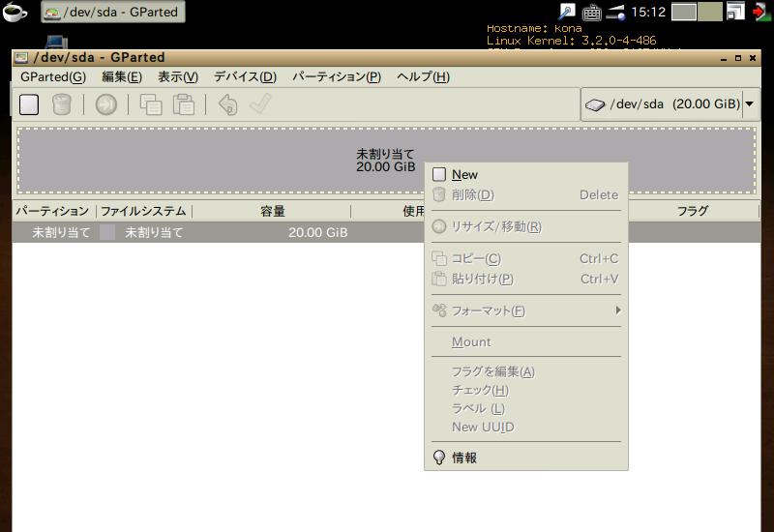Click the Resize/Move toolbar icon
Image resolution: width=774 pixels, height=532 pixels.
(x=106, y=104)
